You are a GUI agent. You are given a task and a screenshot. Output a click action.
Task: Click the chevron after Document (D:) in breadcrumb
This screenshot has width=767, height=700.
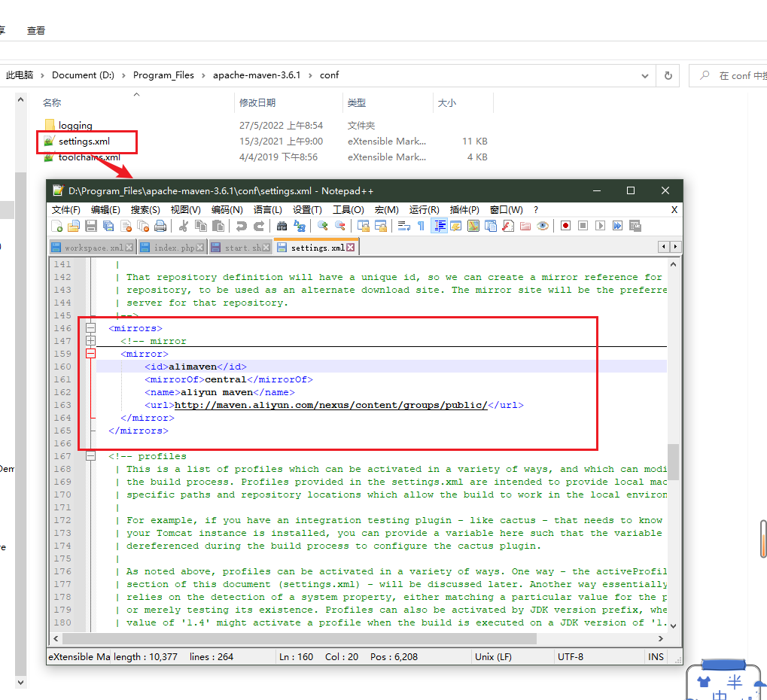(x=123, y=75)
